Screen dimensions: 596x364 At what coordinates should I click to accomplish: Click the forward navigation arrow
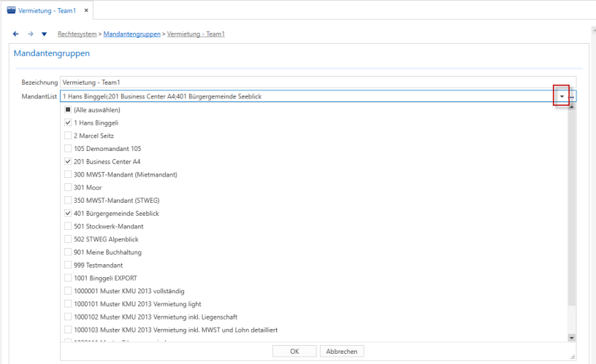pos(31,34)
